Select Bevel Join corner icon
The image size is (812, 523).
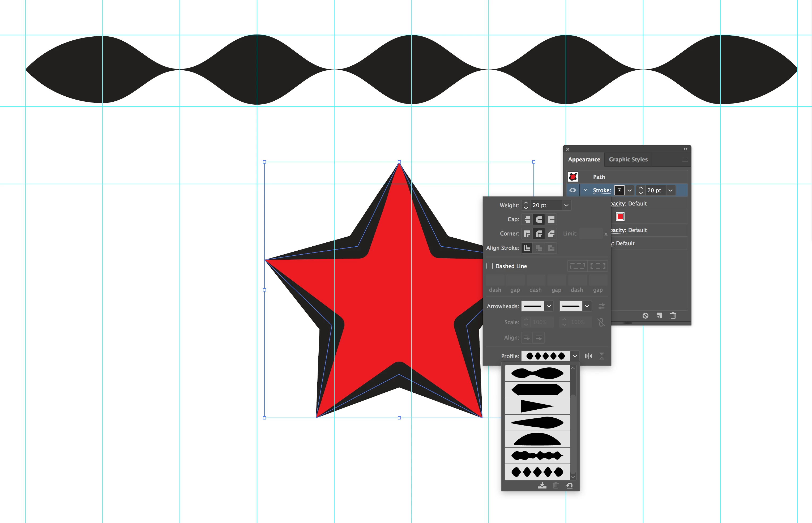tap(551, 234)
